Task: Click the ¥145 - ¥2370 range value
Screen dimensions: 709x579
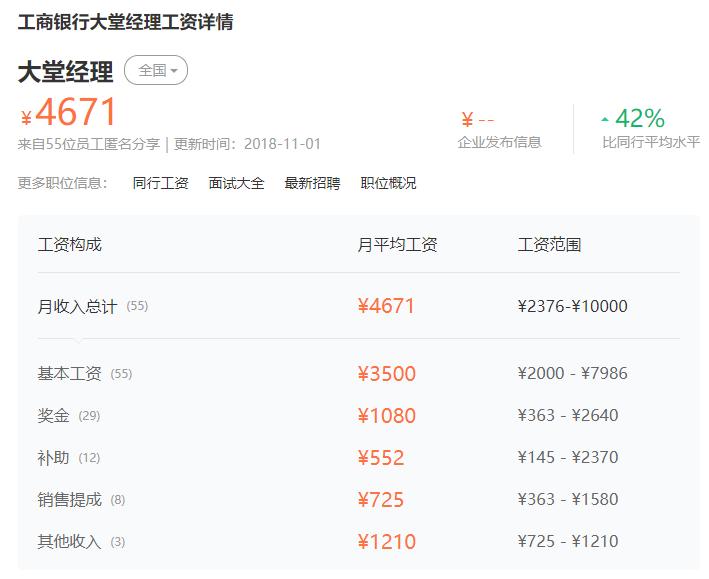Action: [568, 457]
